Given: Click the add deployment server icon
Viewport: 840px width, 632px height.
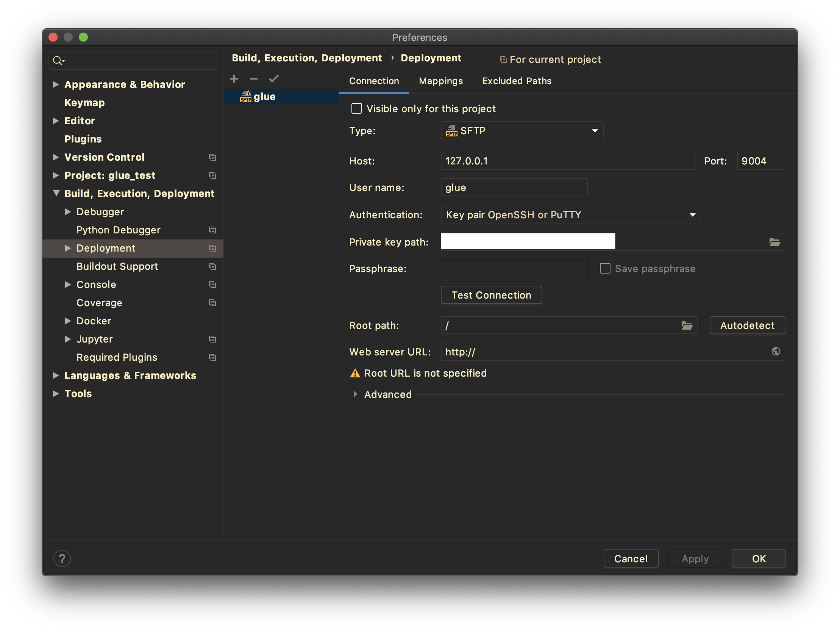Looking at the screenshot, I should 234,78.
